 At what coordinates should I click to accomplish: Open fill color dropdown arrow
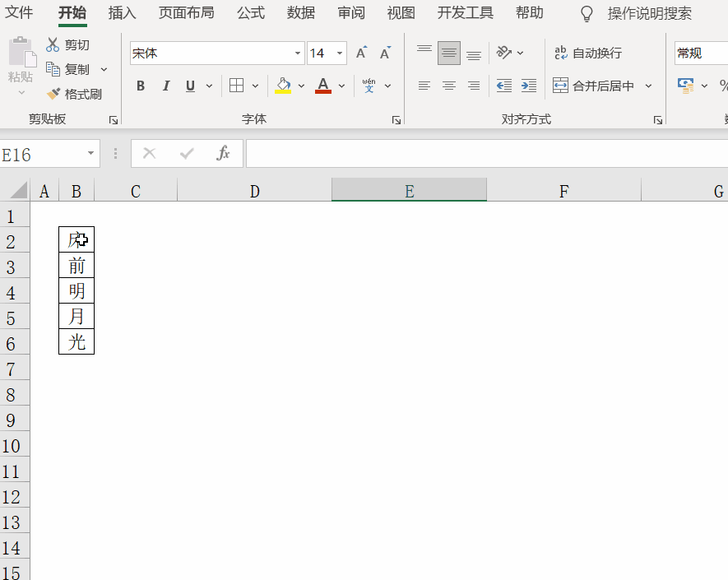pyautogui.click(x=301, y=86)
